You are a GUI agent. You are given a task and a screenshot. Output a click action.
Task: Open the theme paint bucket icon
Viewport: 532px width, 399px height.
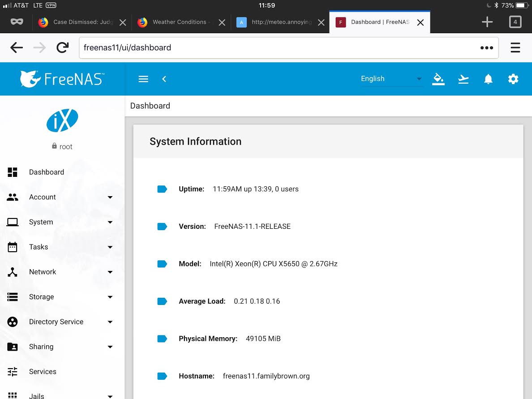tap(438, 79)
